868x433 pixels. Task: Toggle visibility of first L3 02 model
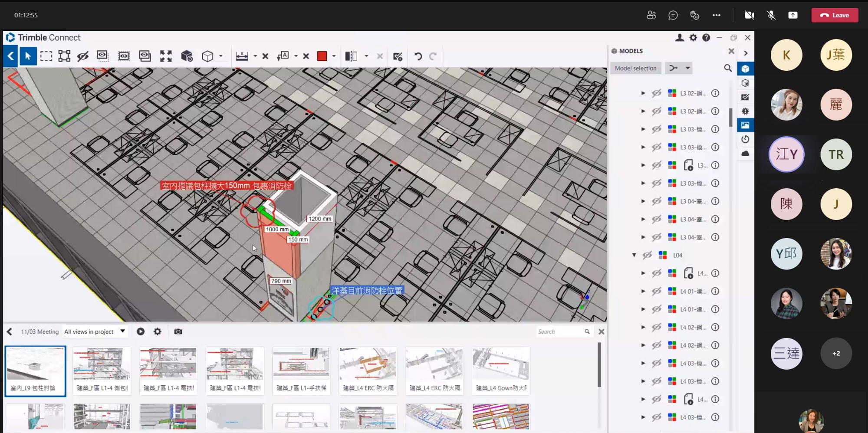coord(656,93)
